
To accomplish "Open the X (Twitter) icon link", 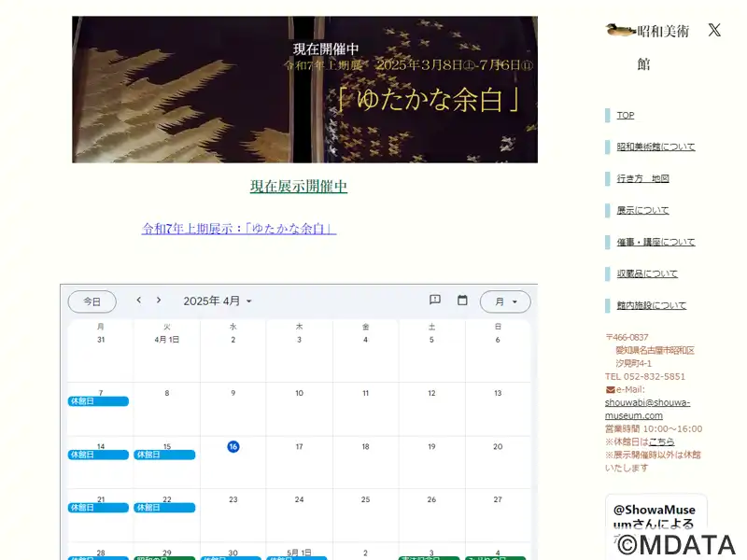I will [713, 31].
